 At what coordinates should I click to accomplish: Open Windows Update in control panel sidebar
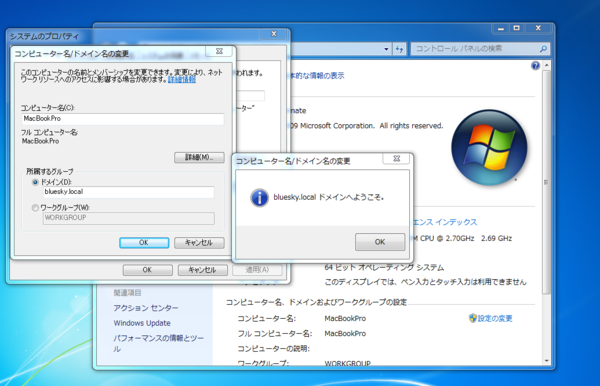[142, 323]
